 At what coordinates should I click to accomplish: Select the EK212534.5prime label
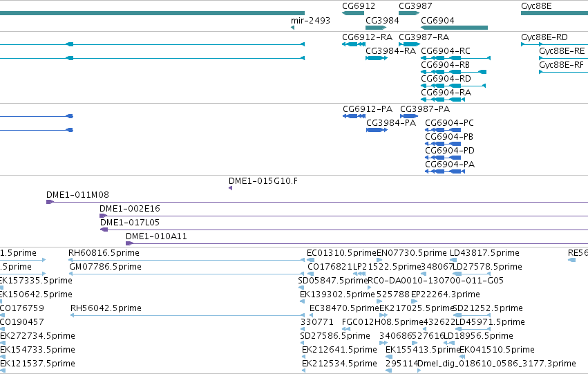339,364
